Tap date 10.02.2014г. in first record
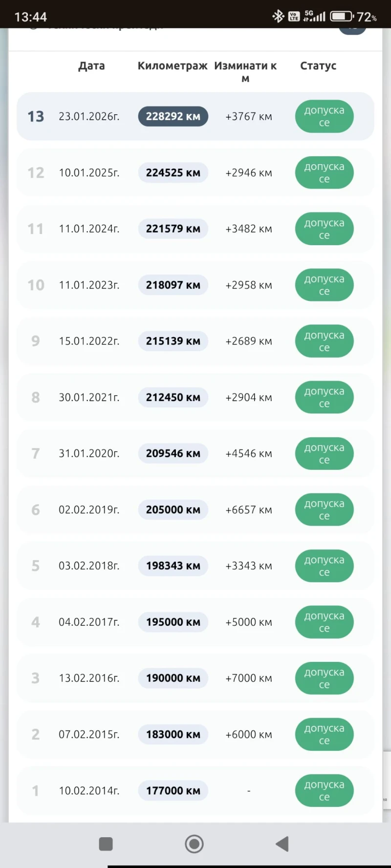 click(x=89, y=790)
